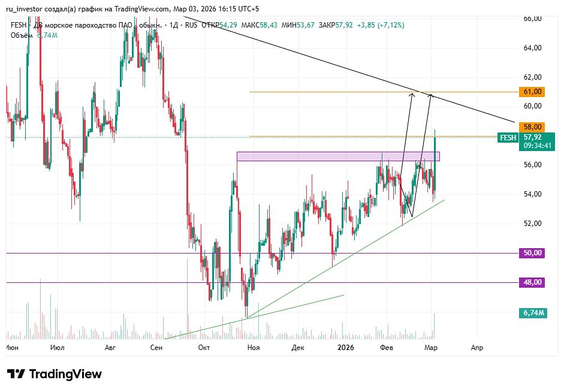Click the ЗАКР 57,92 close value
The height and width of the screenshot is (392, 564).
pyautogui.click(x=336, y=25)
